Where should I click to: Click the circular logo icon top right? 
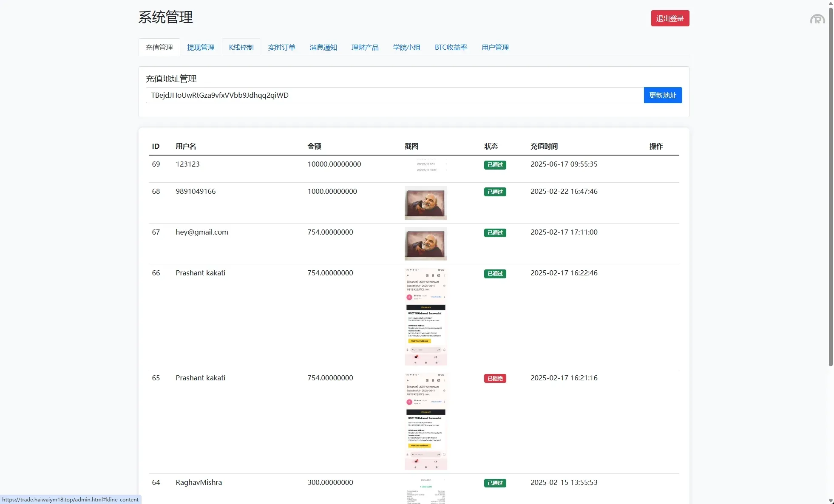pos(817,19)
